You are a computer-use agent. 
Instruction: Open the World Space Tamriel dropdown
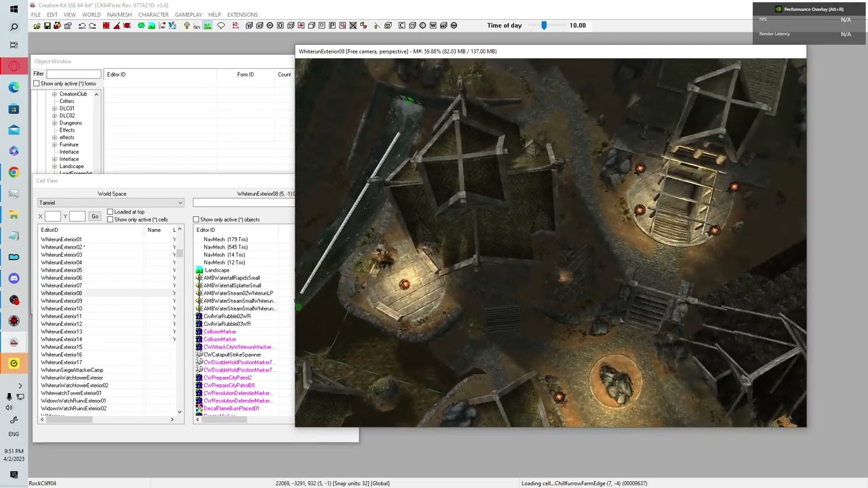coord(111,203)
